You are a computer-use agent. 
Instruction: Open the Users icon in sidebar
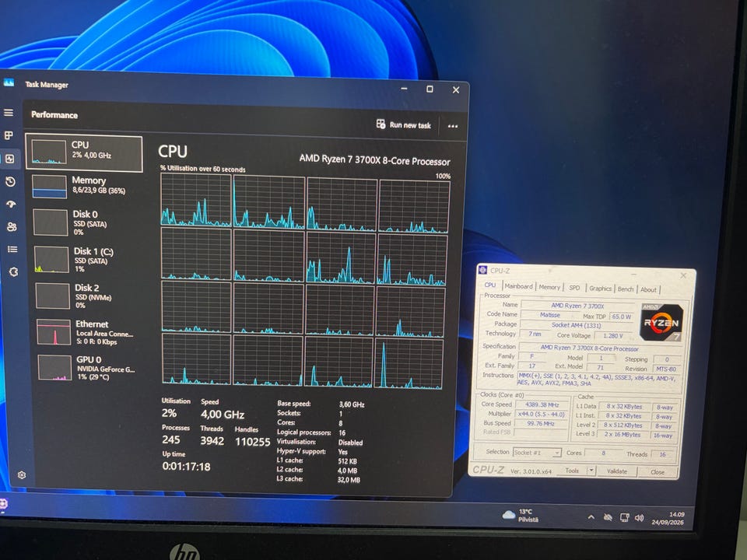(12, 226)
